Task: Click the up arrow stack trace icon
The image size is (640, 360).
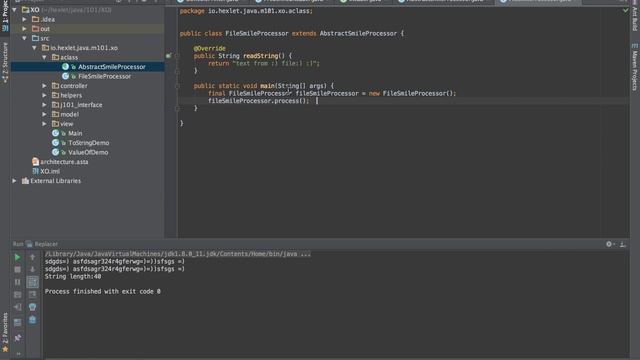Action: click(32, 257)
